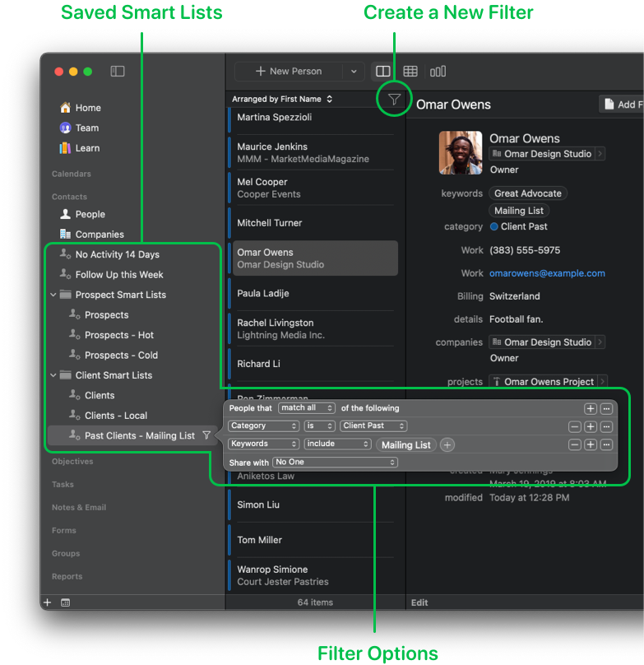The width and height of the screenshot is (644, 665).
Task: Remove the Category filter rule with minus
Action: click(574, 426)
